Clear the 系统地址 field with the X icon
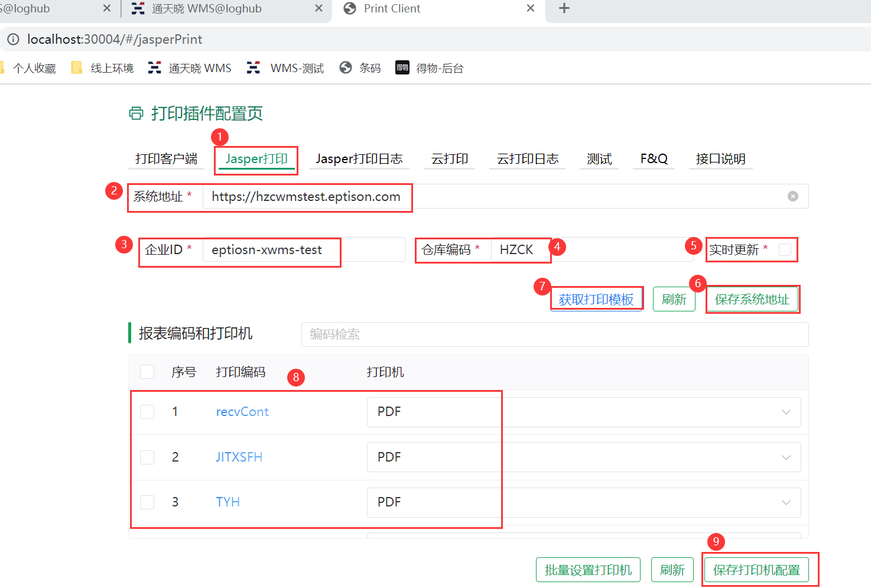The image size is (871, 588). 792,196
